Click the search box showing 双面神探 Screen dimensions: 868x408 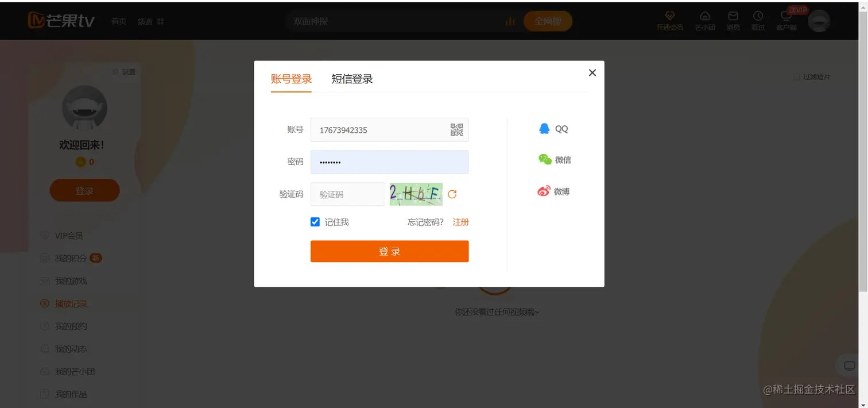(x=396, y=21)
